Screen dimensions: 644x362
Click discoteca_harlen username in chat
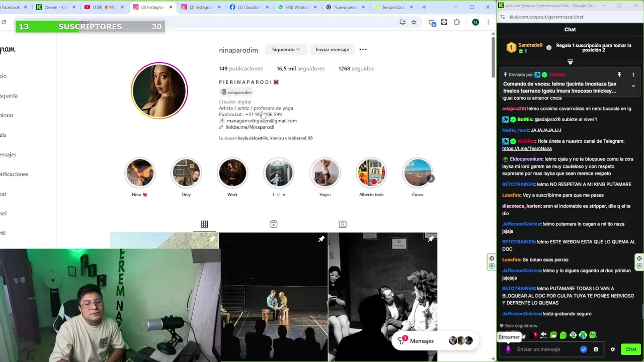[x=522, y=206]
